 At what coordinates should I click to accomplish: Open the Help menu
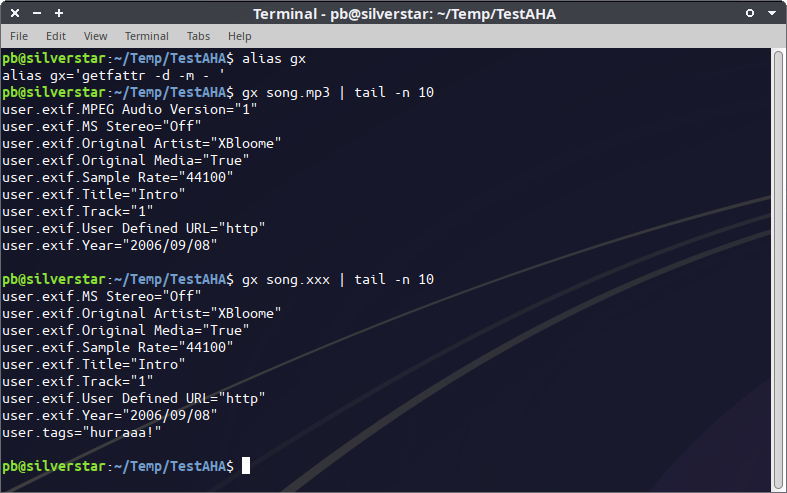240,36
